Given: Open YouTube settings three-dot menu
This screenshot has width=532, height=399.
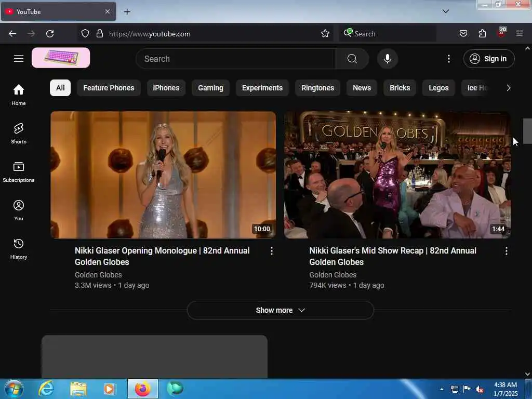Looking at the screenshot, I should tap(448, 59).
